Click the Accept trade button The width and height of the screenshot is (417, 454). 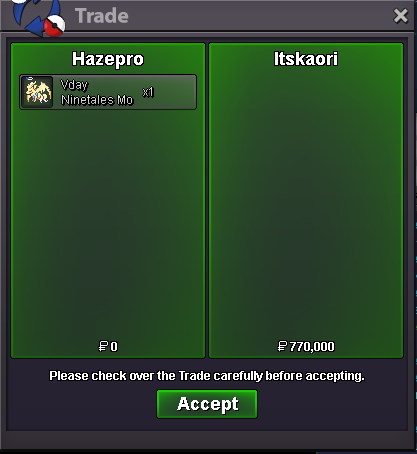click(x=207, y=404)
